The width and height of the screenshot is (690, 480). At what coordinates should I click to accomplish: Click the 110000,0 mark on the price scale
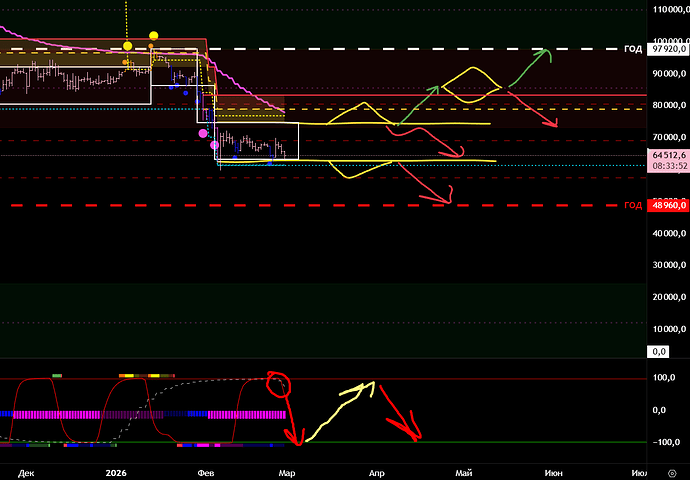[x=667, y=9]
